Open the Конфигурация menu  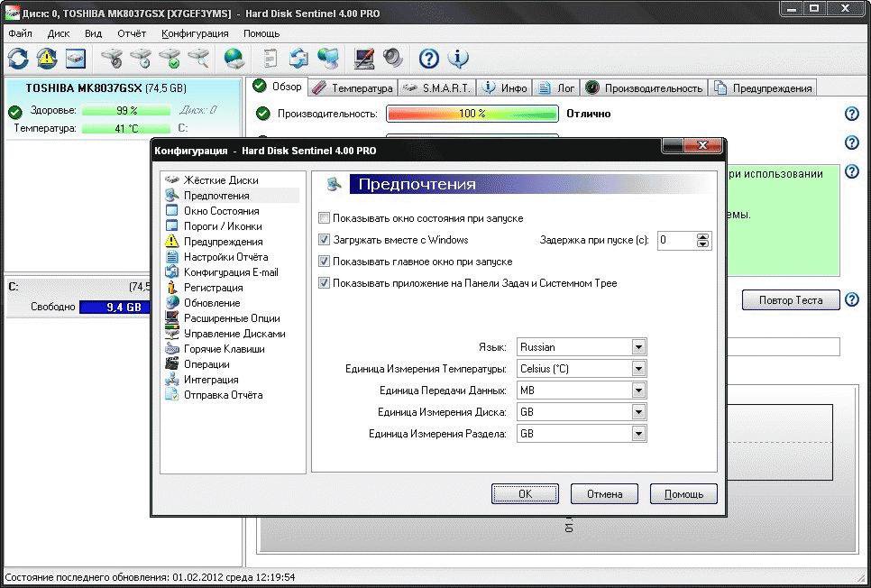195,33
